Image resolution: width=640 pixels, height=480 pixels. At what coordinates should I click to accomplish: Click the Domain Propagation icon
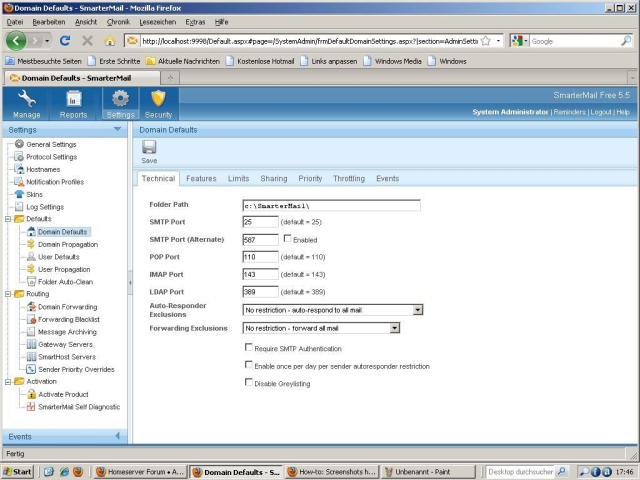tap(31, 244)
